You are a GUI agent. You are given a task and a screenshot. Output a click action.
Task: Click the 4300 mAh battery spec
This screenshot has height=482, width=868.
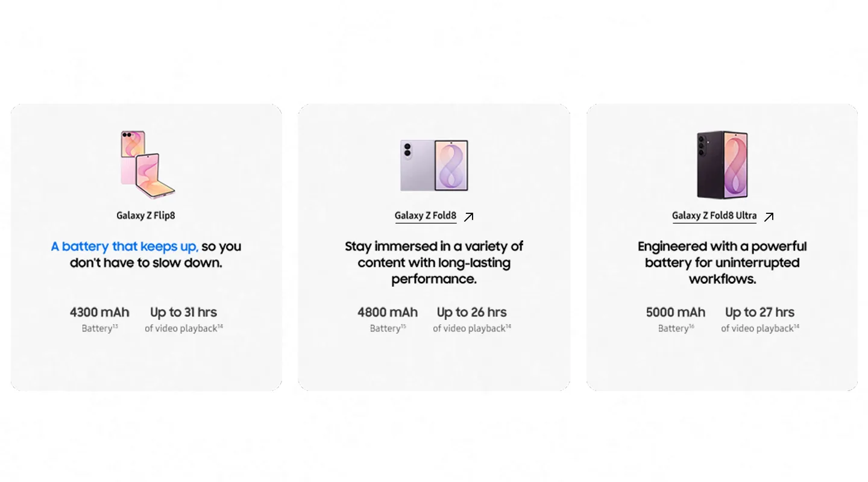(x=99, y=312)
